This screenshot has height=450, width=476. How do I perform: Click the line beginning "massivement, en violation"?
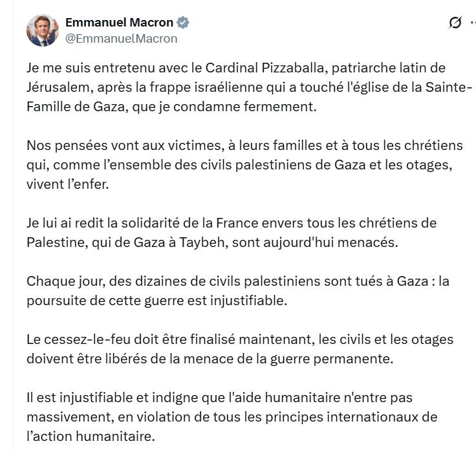coord(232,417)
